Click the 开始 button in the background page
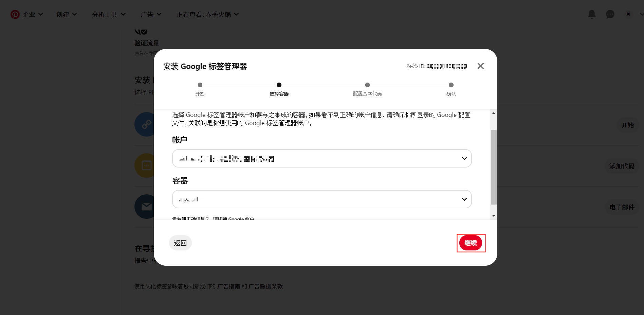The width and height of the screenshot is (644, 315). point(627,125)
